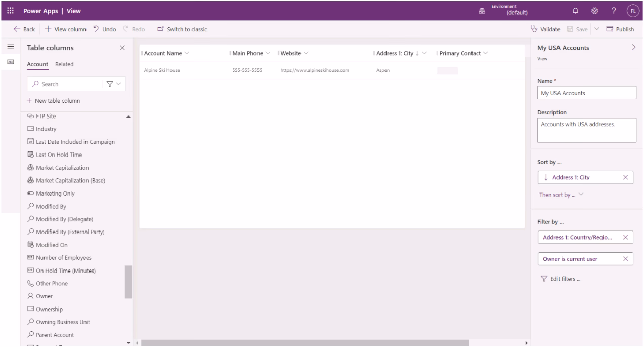Image resolution: width=644 pixels, height=347 pixels.
Task: Collapse the My USA Accounts properties pane
Action: [634, 47]
